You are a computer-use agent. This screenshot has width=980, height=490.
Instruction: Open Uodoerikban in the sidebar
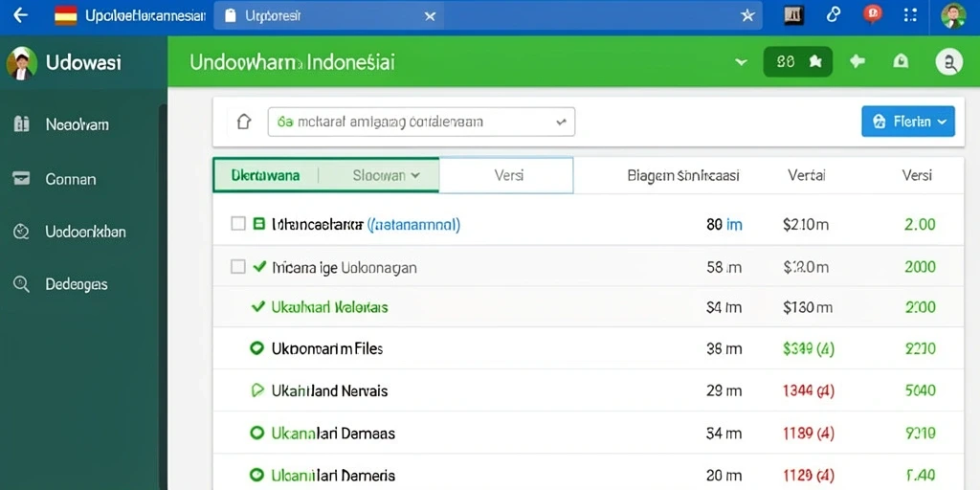coord(85,232)
